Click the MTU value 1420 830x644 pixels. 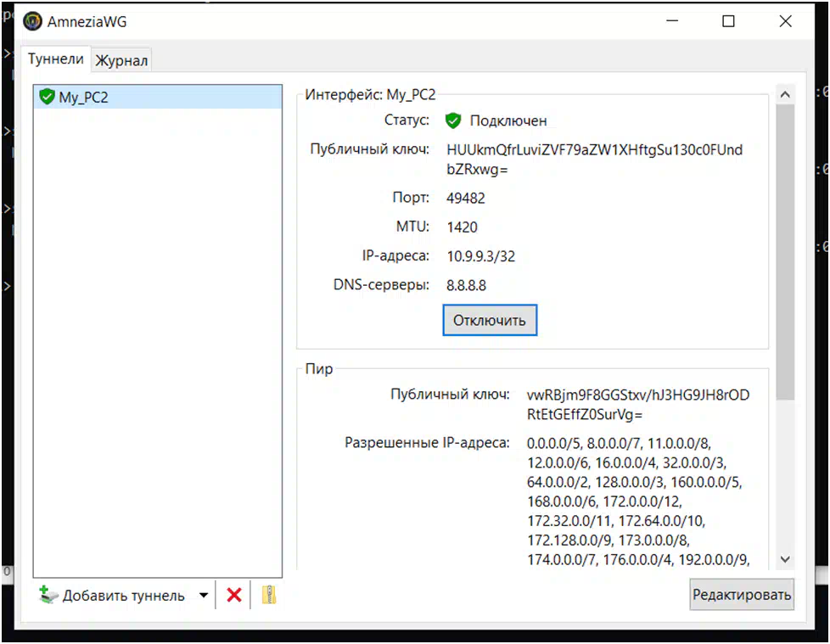(x=463, y=227)
